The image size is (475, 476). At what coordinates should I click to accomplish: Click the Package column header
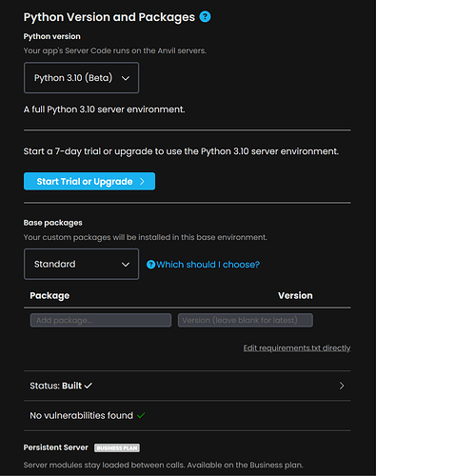(x=49, y=296)
